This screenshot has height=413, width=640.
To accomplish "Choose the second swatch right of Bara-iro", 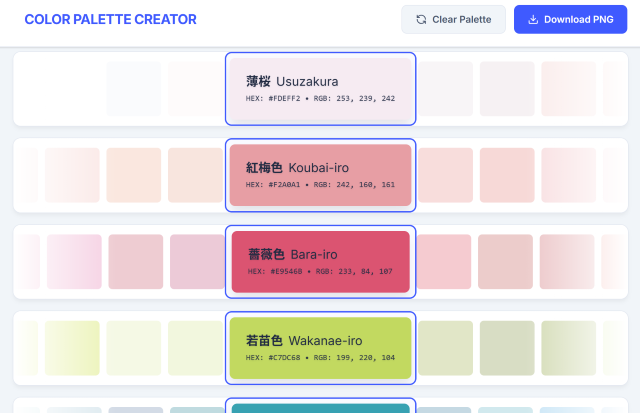I will [x=505, y=262].
